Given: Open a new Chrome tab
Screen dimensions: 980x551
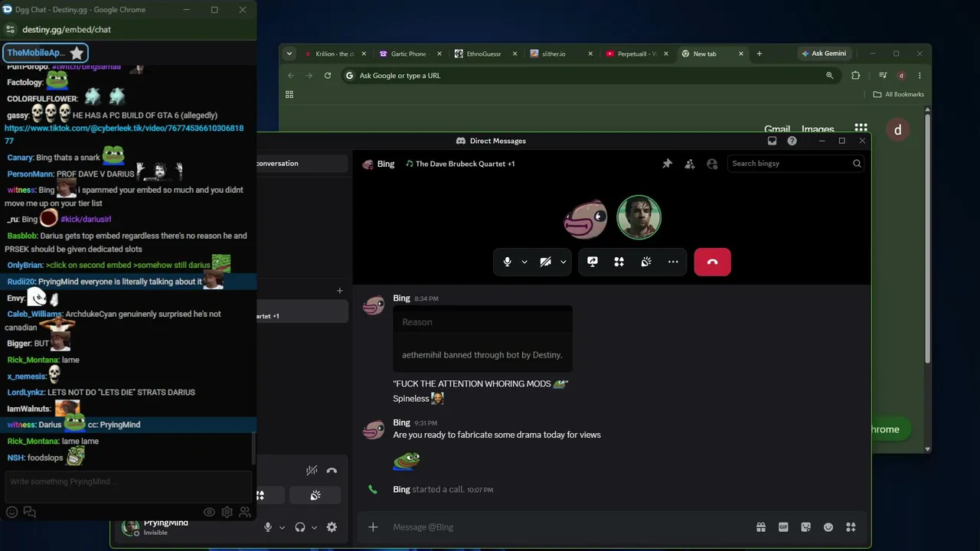Looking at the screenshot, I should click(759, 54).
